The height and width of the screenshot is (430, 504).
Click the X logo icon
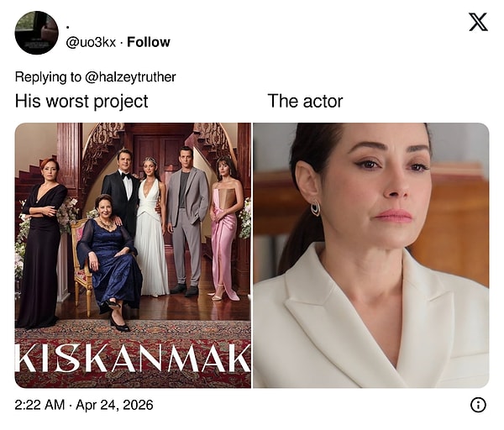click(x=478, y=22)
